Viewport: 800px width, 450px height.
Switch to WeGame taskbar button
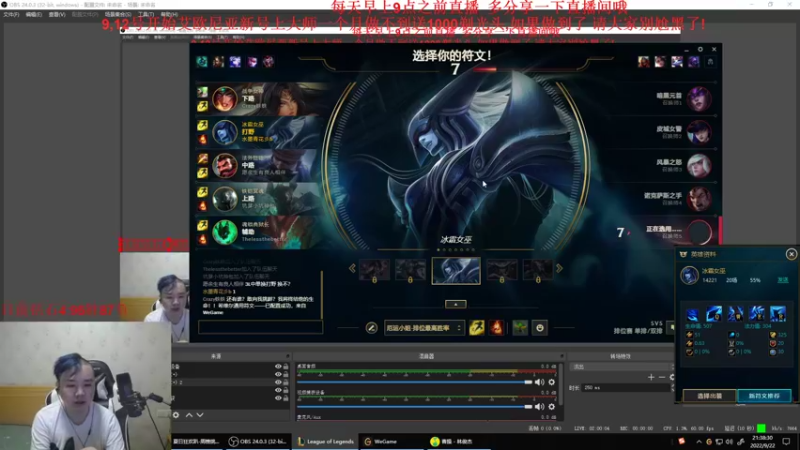pos(391,441)
